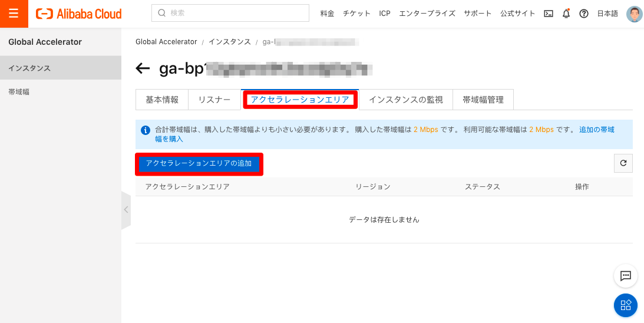Refresh the acceleration area list
This screenshot has height=323, width=644.
coord(623,163)
